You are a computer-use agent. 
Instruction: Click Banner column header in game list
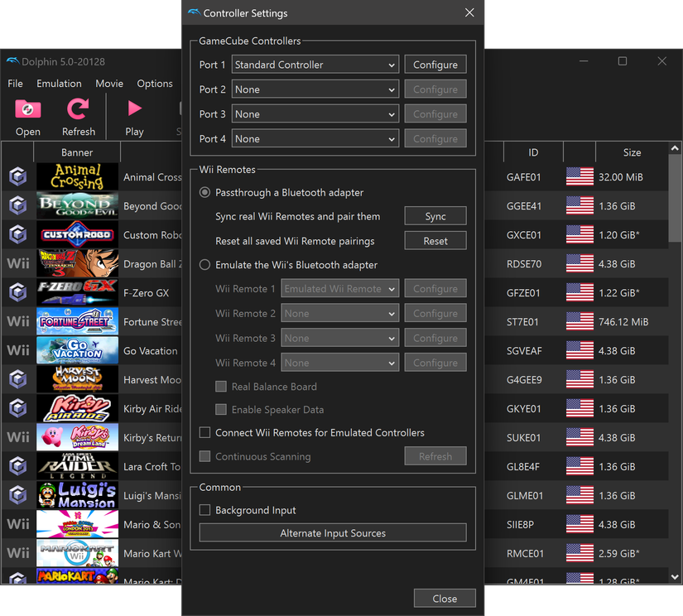click(x=77, y=152)
